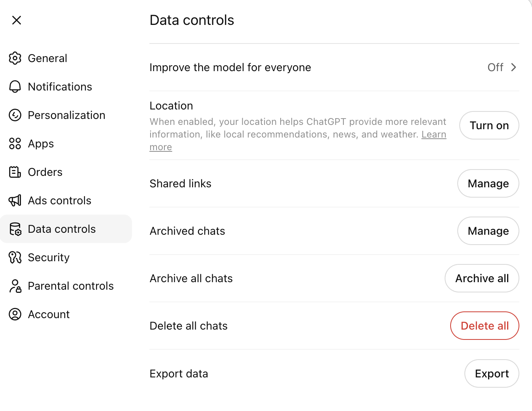Click the Security icon in sidebar

tap(15, 257)
